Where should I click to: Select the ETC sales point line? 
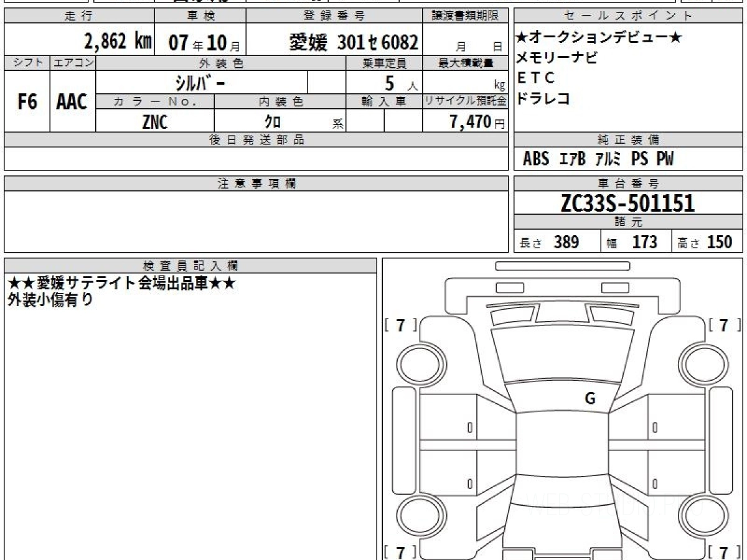(535, 78)
